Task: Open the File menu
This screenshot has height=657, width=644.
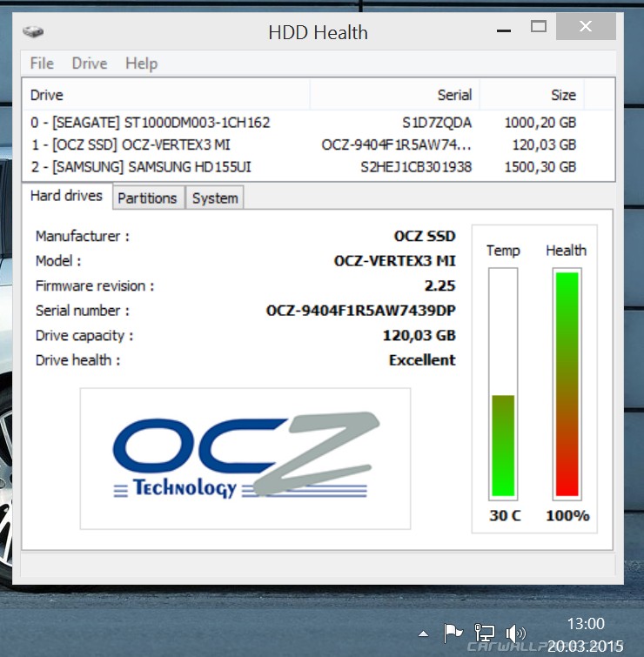Action: 42,64
